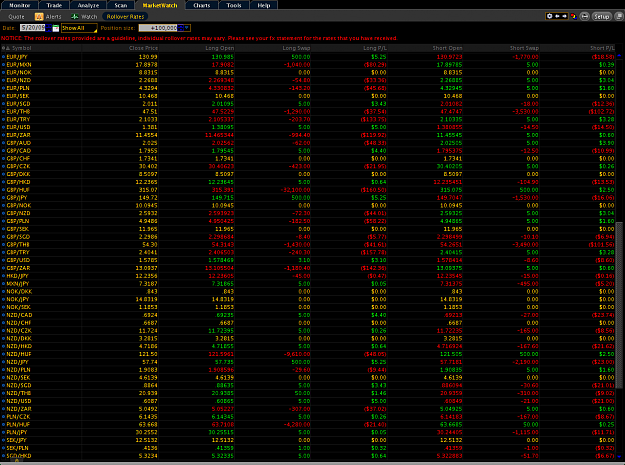The image size is (625, 465).
Task: Click the blue bullet beside HKD/JPY
Action: pyautogui.click(x=4, y=276)
